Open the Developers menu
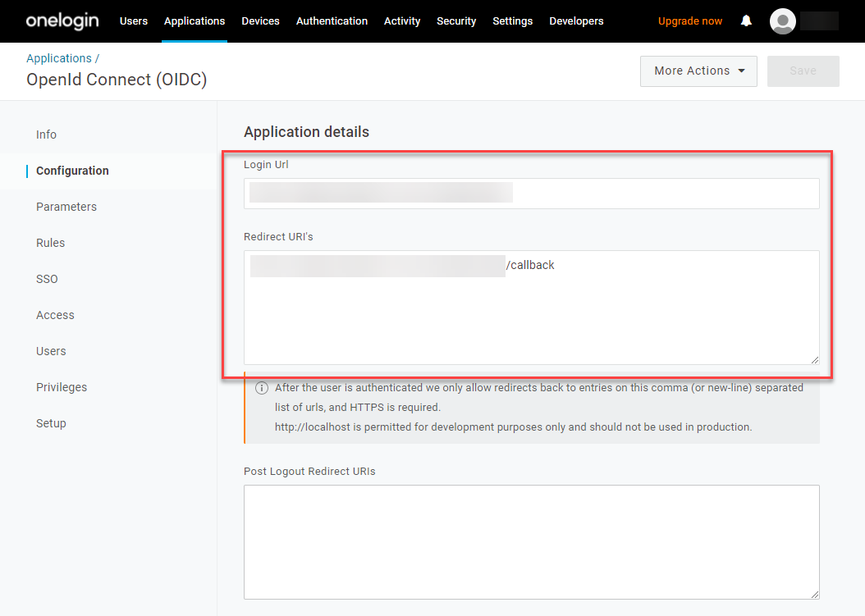This screenshot has width=865, height=616. tap(576, 21)
